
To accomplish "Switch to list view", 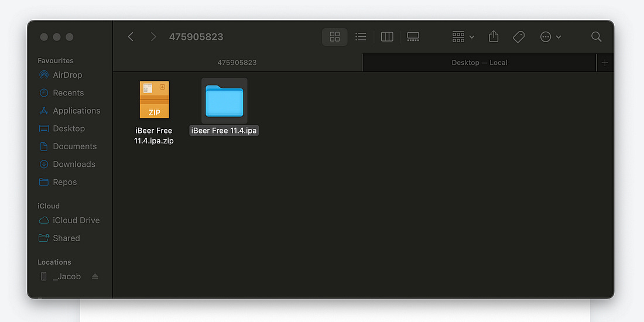I will pyautogui.click(x=361, y=37).
